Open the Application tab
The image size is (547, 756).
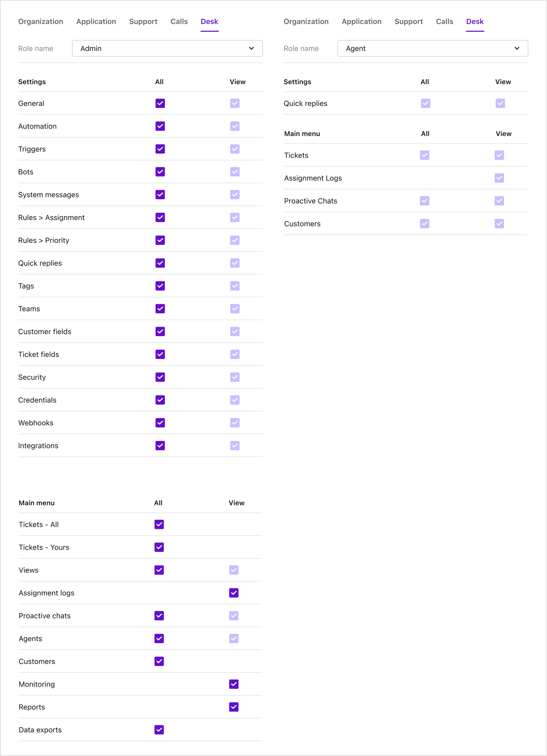[96, 21]
